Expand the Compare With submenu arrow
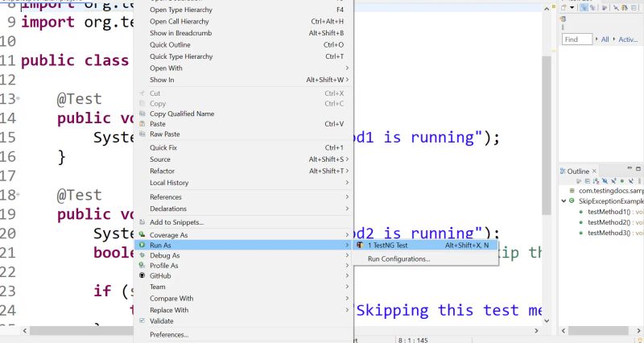 [347, 298]
